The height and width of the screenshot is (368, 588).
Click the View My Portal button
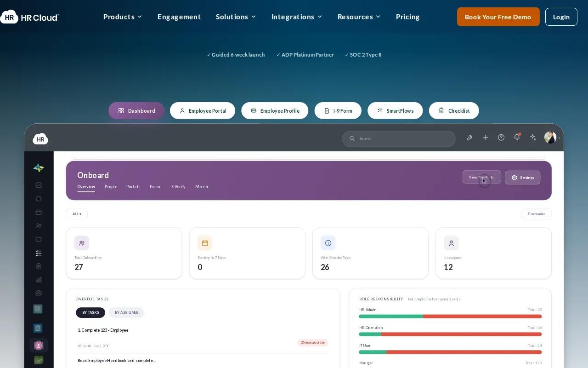click(x=482, y=177)
